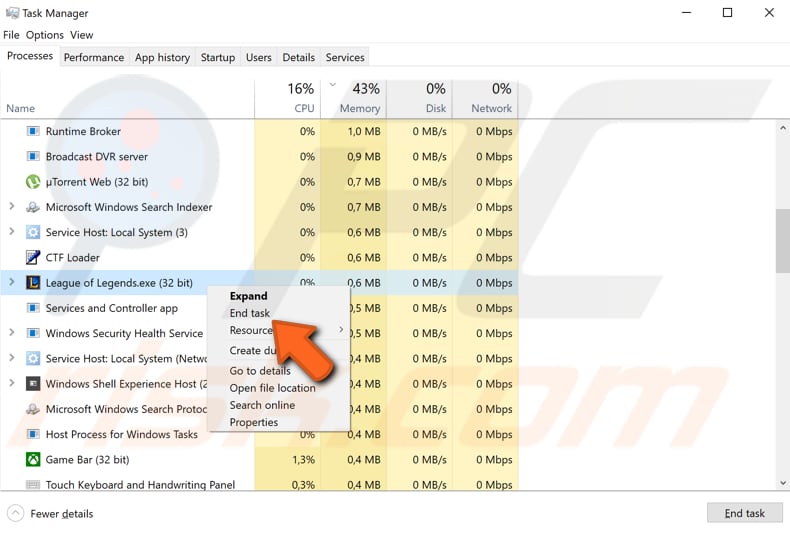Click the vertical scrollbar down arrow
The image size is (790, 534).
point(783,483)
